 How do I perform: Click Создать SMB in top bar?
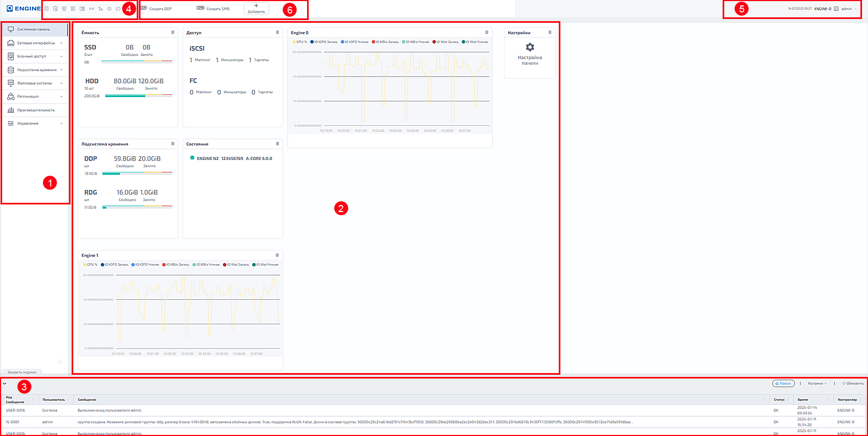click(x=213, y=9)
